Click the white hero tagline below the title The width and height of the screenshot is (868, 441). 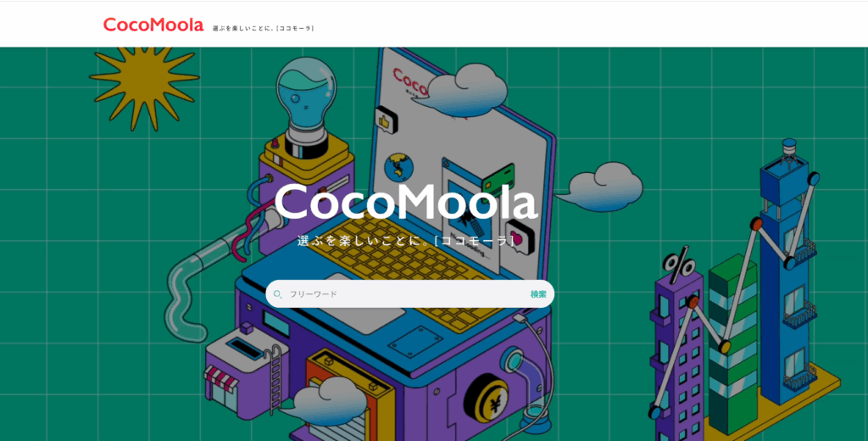pyautogui.click(x=406, y=242)
